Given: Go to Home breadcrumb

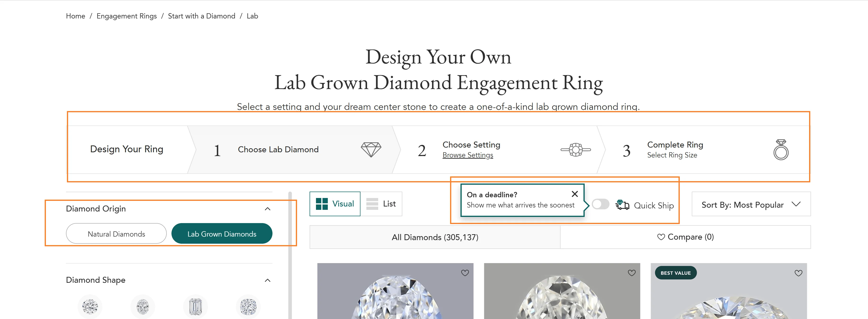Looking at the screenshot, I should tap(75, 16).
